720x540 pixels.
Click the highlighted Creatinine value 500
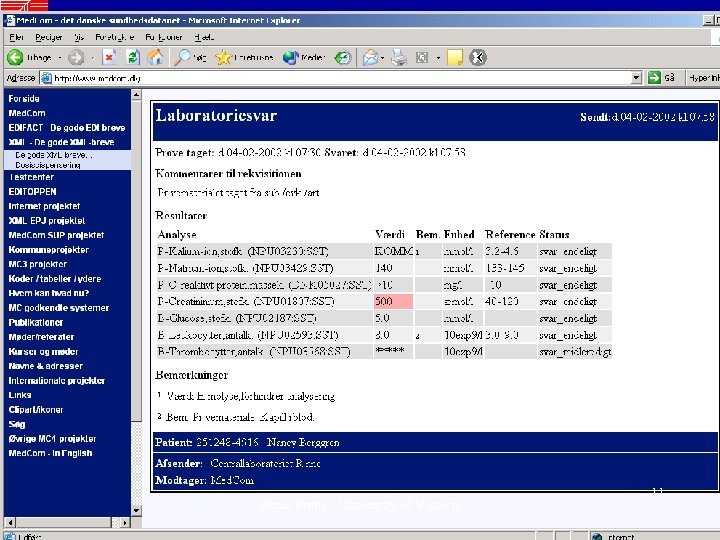pos(393,301)
